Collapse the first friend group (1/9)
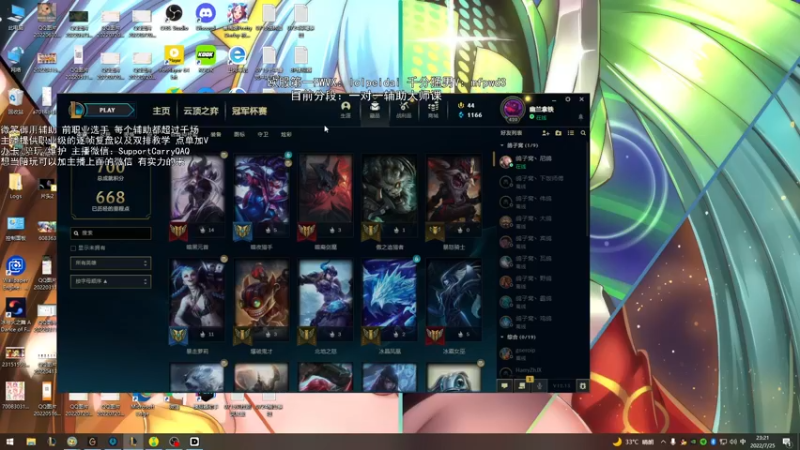Screen dimensions: 800x450 point(518,145)
